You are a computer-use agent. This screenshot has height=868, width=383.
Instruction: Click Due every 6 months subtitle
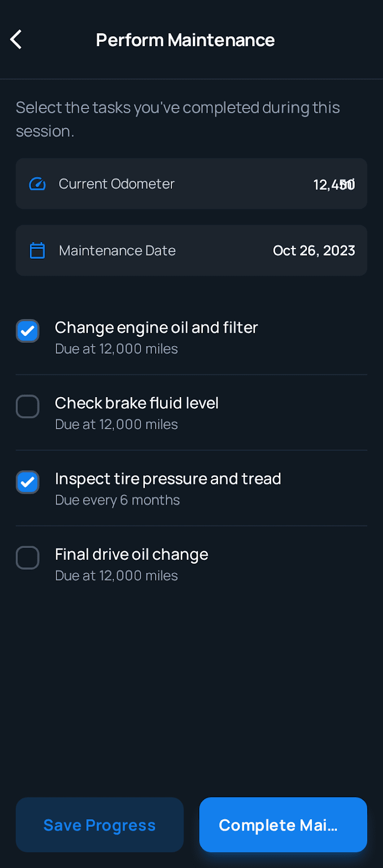coord(117,499)
